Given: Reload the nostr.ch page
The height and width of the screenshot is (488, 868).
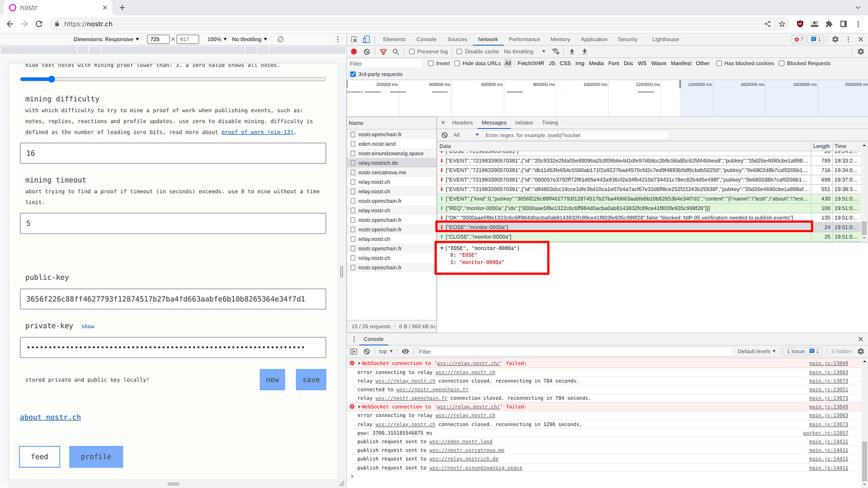Looking at the screenshot, I should 39,24.
